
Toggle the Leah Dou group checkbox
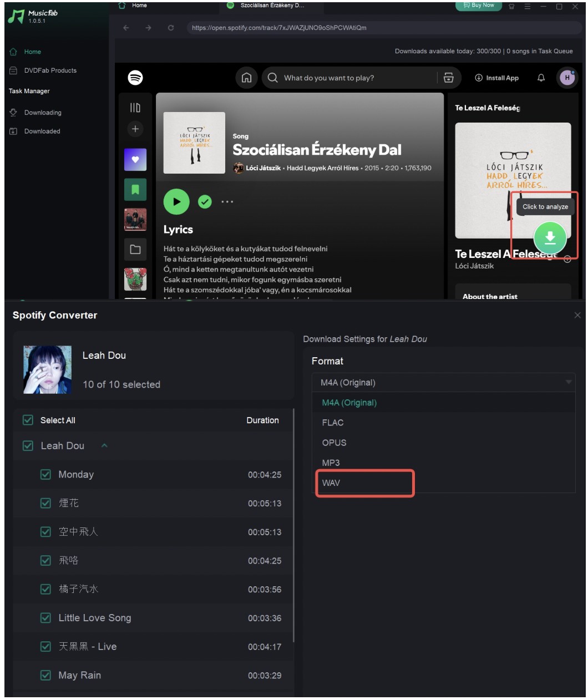click(x=28, y=446)
